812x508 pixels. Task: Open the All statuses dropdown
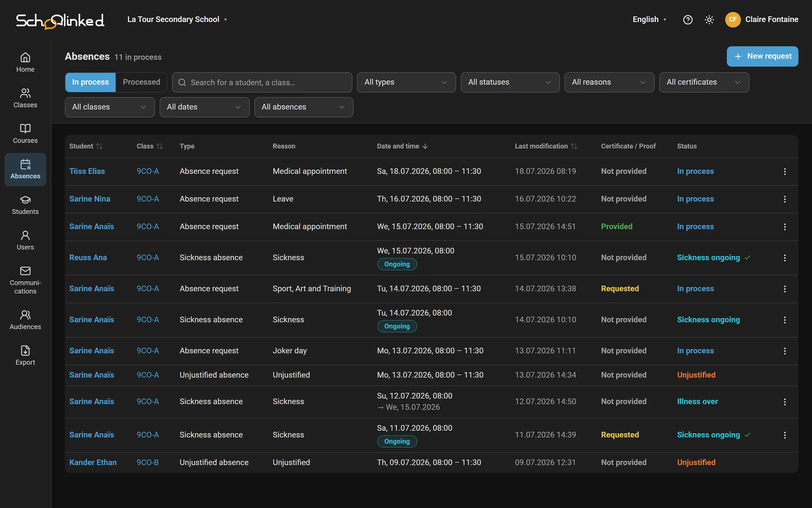coord(510,82)
